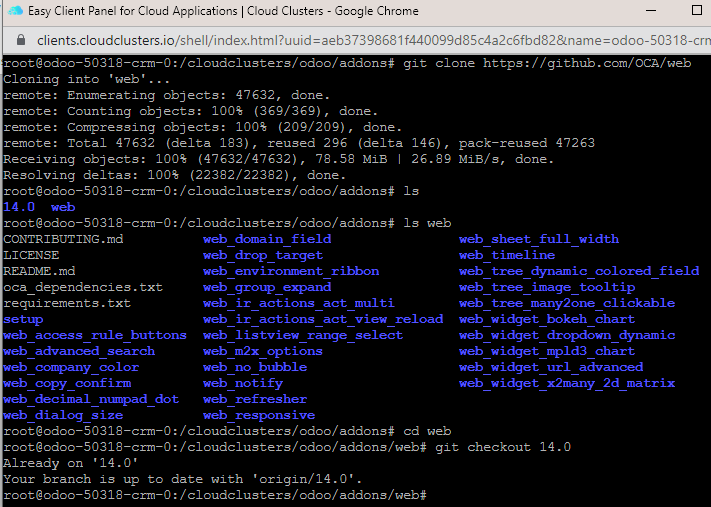Click the web_access_rule_buttons directory
Screen dimensions: 711x507
pyautogui.click(x=95, y=335)
